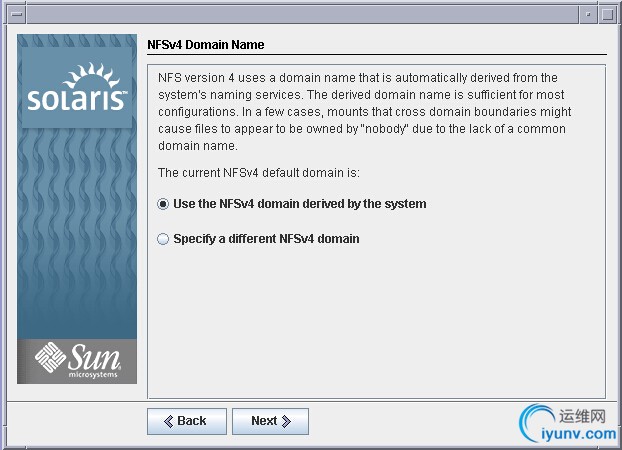Click the 'NFSv4 Domain Name' heading
The width and height of the screenshot is (622, 450).
[x=205, y=44]
